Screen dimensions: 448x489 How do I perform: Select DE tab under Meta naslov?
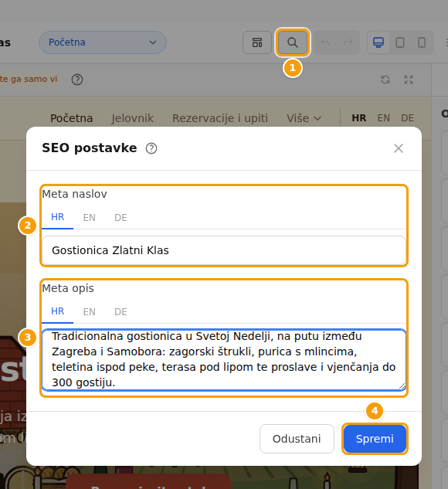coord(120,217)
